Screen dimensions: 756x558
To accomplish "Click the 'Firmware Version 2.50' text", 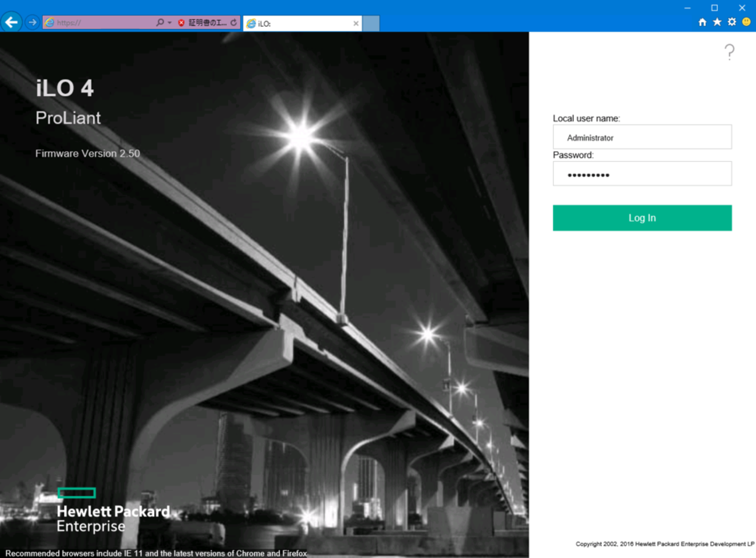I will click(x=87, y=154).
